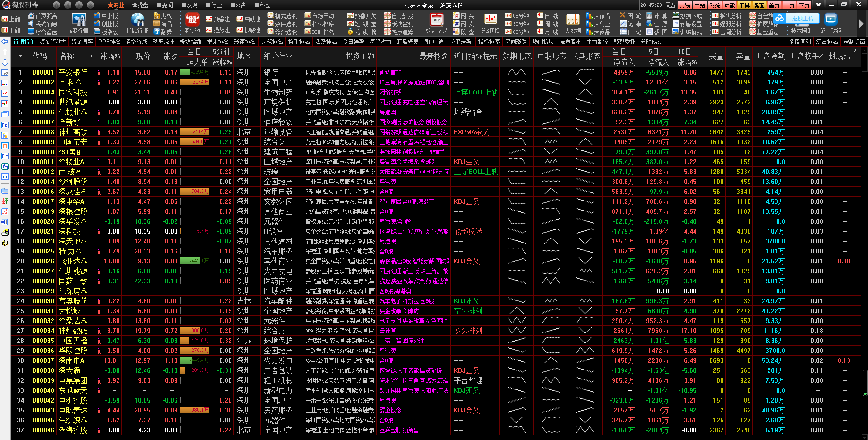Select the 板块指数 tab
Viewport: 868px width, 440px height.
(x=190, y=42)
